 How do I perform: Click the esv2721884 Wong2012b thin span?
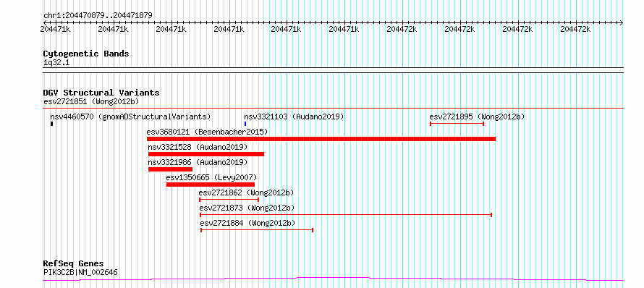tap(257, 230)
